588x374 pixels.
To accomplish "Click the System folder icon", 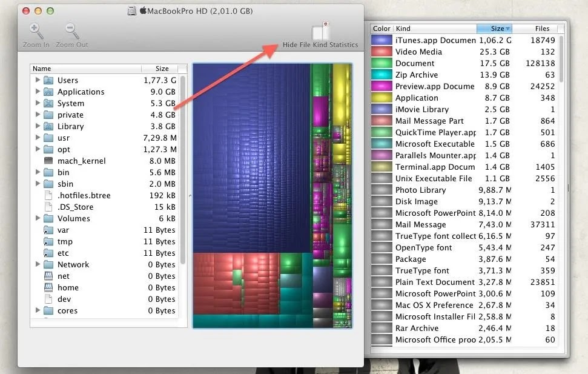I will (x=49, y=103).
